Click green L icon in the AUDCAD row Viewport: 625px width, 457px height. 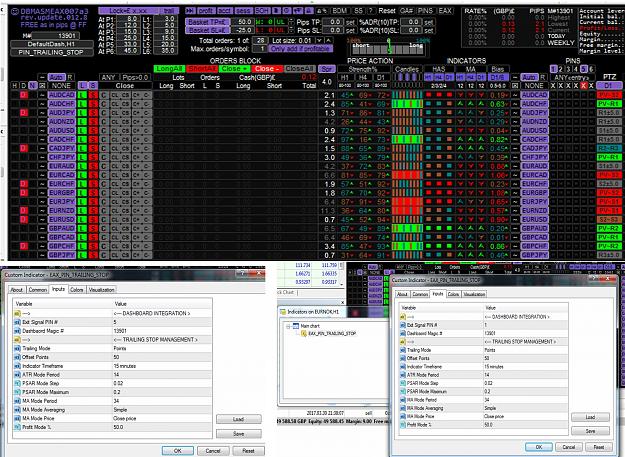click(83, 95)
